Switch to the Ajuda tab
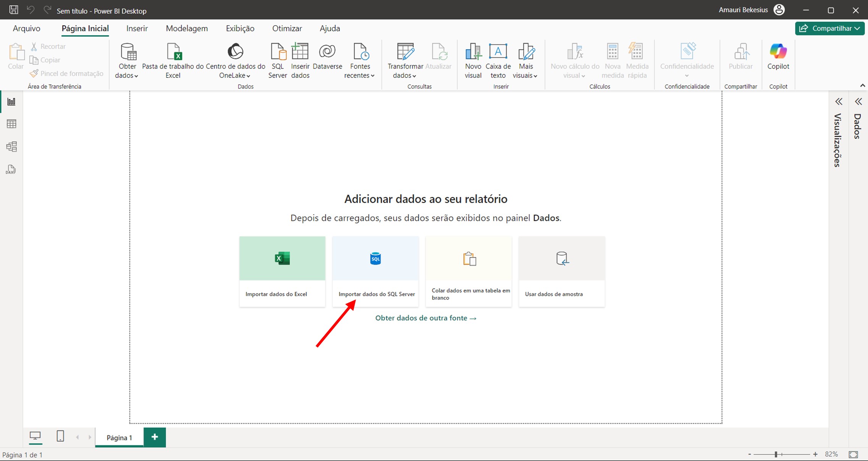The width and height of the screenshot is (868, 461). (x=330, y=28)
